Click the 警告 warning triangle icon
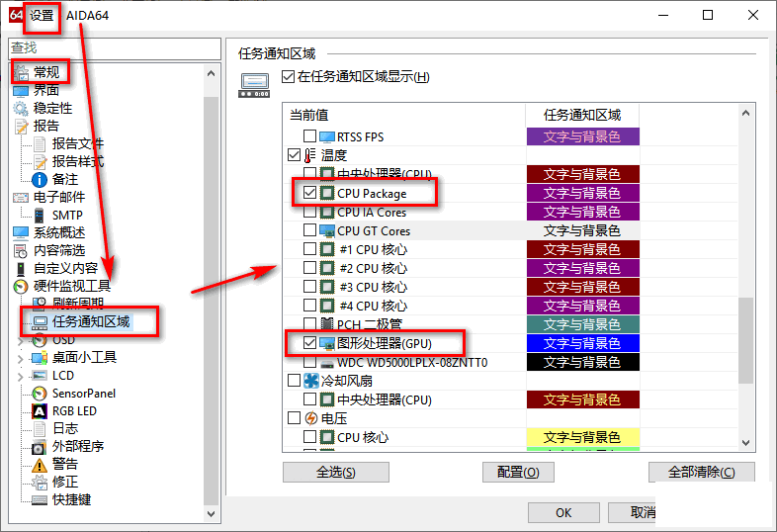This screenshot has width=777, height=532. tap(40, 465)
